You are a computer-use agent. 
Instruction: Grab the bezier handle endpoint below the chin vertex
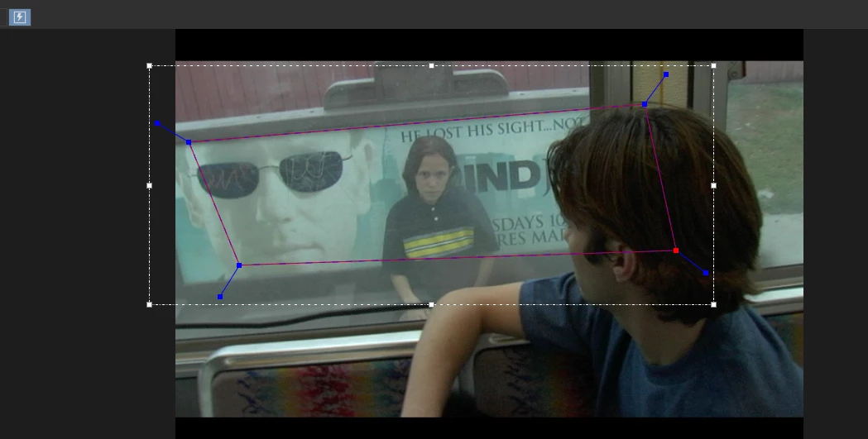coord(220,297)
